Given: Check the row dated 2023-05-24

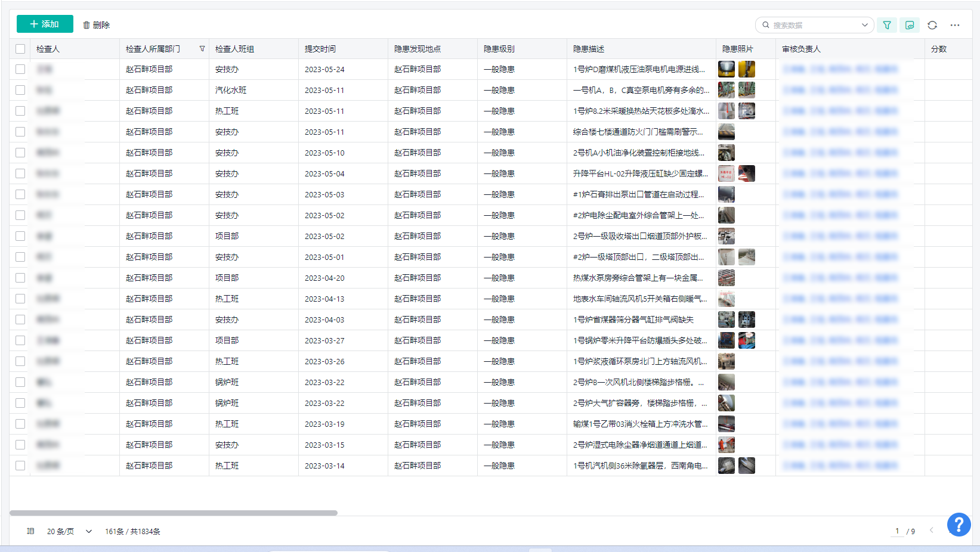Looking at the screenshot, I should [x=20, y=69].
